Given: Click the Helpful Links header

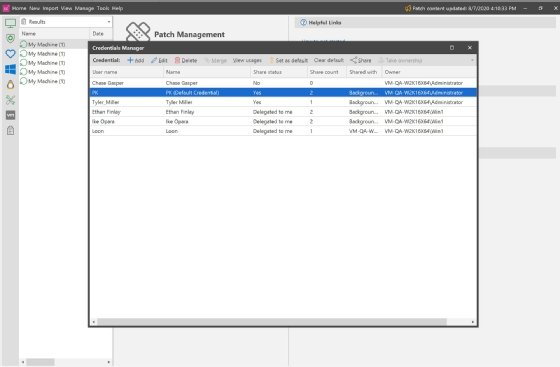Looking at the screenshot, I should (425, 22).
